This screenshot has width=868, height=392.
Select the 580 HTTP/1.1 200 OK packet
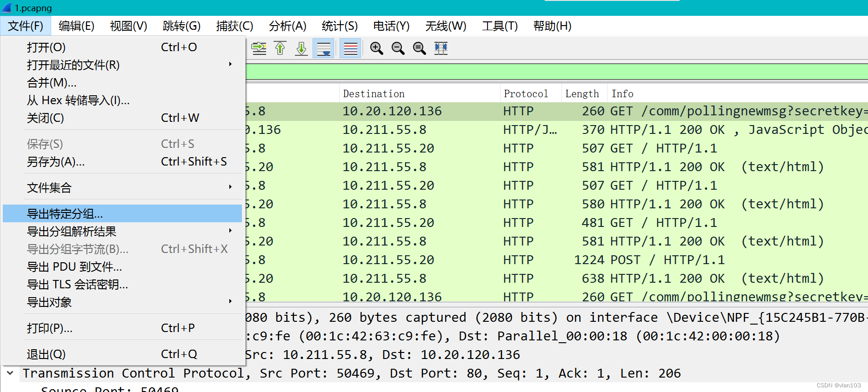pyautogui.click(x=556, y=204)
